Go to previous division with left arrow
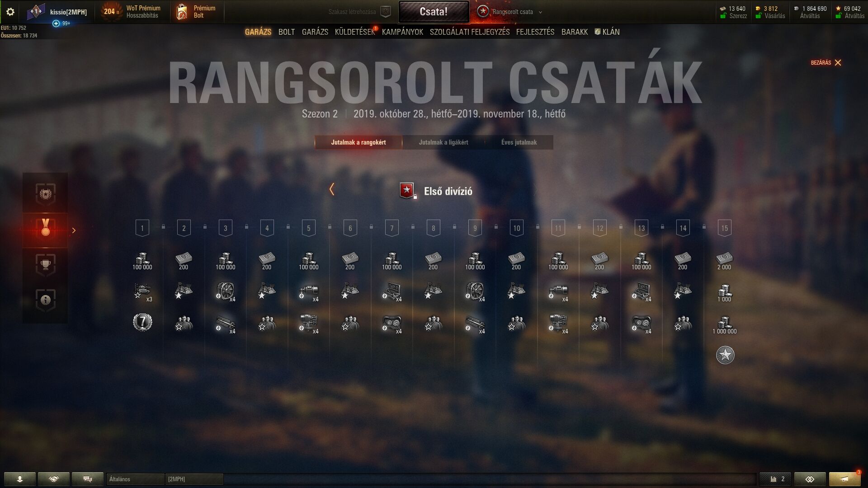This screenshot has width=868, height=488. [x=332, y=189]
